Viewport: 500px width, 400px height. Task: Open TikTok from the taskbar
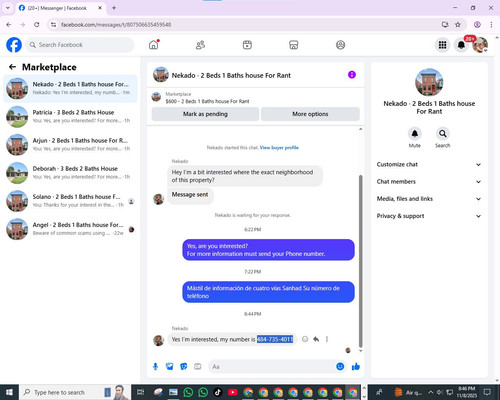tap(218, 392)
